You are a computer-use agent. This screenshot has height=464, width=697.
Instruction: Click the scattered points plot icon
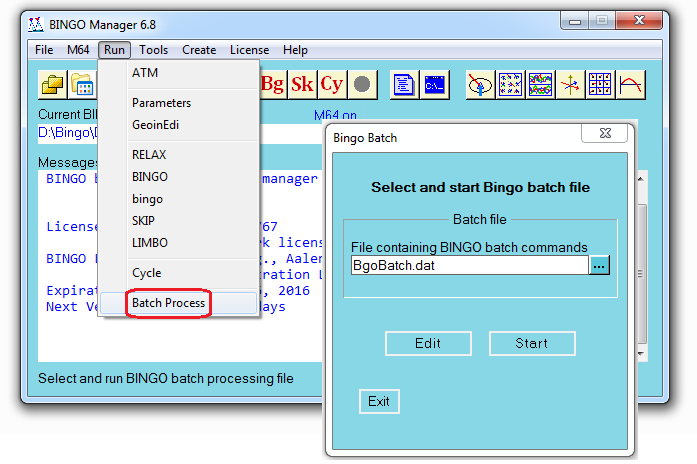[x=510, y=84]
